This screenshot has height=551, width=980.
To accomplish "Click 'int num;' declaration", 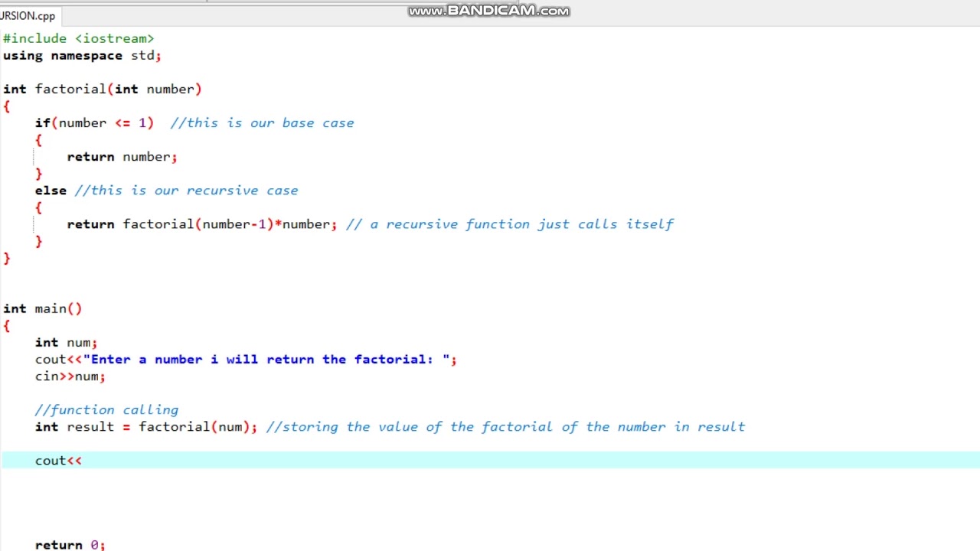I will coord(66,342).
